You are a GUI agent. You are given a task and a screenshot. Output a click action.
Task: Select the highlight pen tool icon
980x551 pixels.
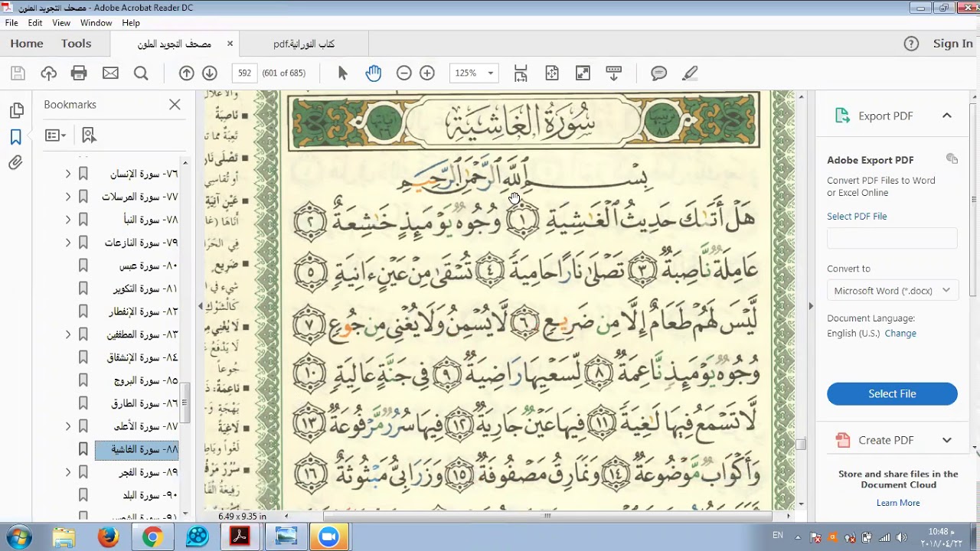coord(689,73)
